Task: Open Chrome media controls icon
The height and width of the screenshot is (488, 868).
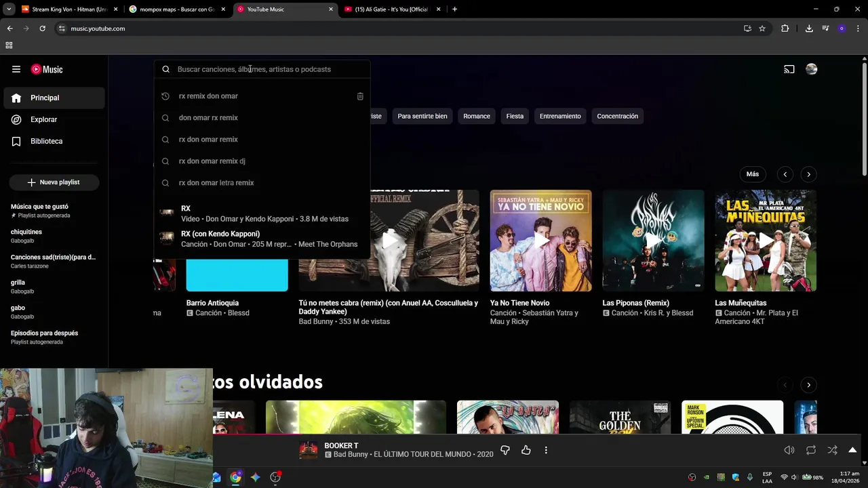Action: tap(825, 28)
